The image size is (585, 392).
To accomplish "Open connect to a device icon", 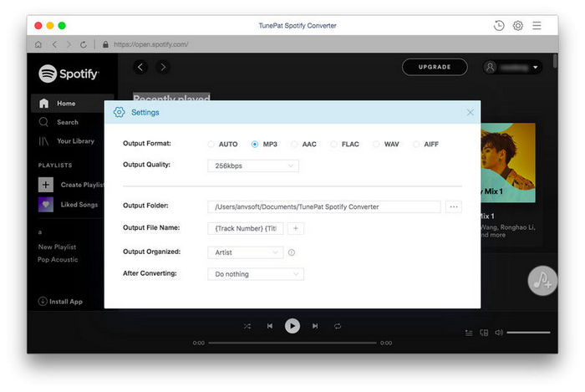I will click(x=484, y=333).
